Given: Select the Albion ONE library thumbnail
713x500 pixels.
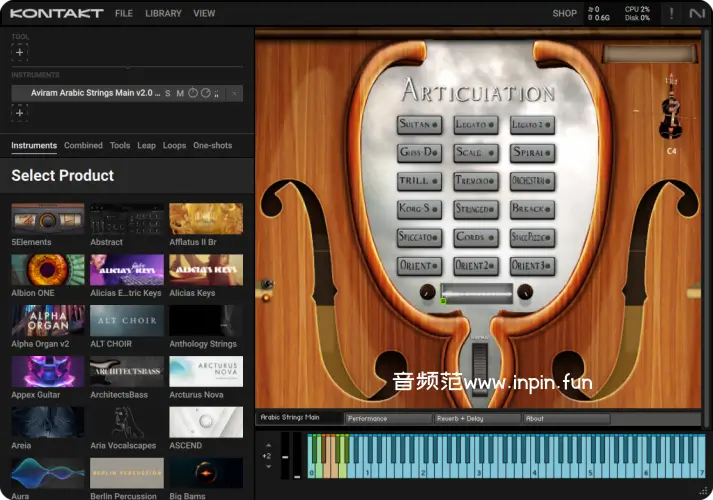Looking at the screenshot, I should [x=47, y=270].
